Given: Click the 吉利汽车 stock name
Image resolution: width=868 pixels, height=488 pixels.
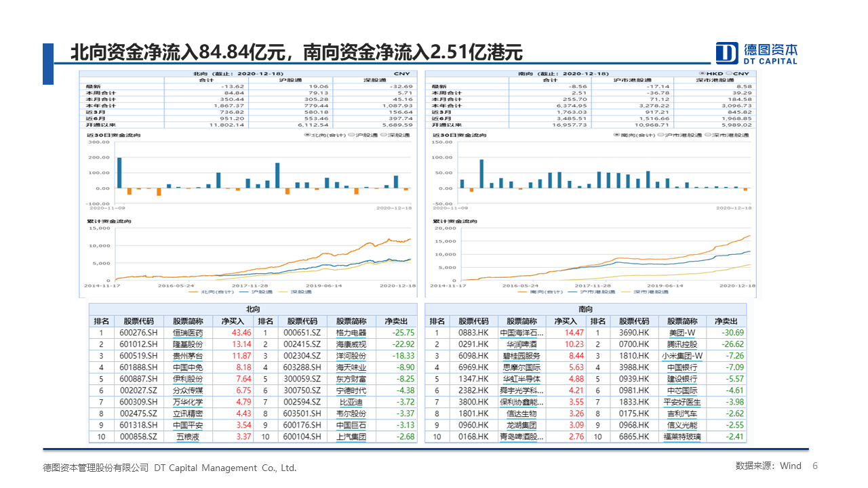Looking at the screenshot, I should [682, 413].
